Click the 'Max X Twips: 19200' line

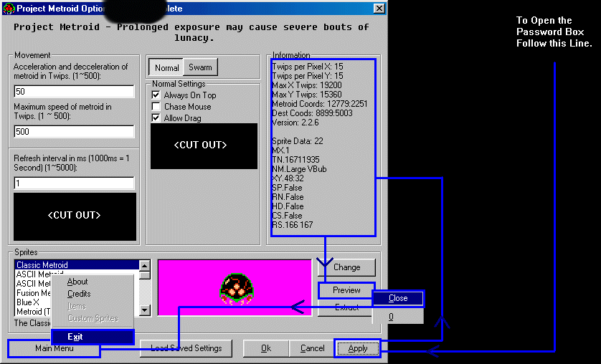307,85
